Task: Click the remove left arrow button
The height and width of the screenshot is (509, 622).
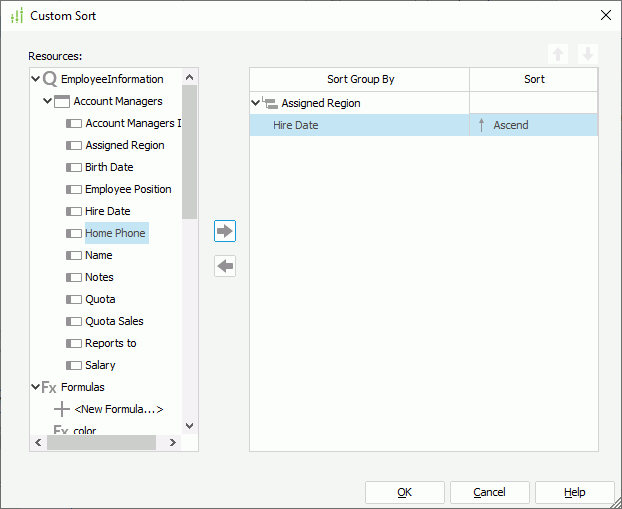Action: pos(225,266)
